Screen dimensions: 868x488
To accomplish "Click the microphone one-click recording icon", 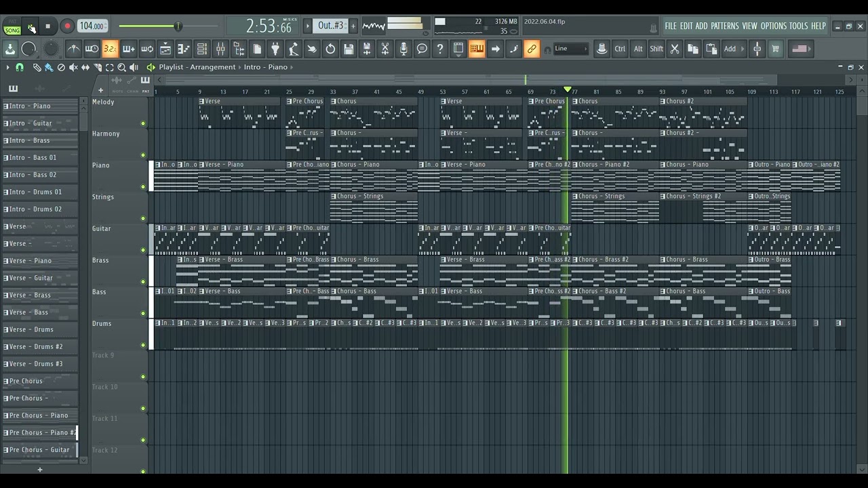I will click(x=403, y=49).
